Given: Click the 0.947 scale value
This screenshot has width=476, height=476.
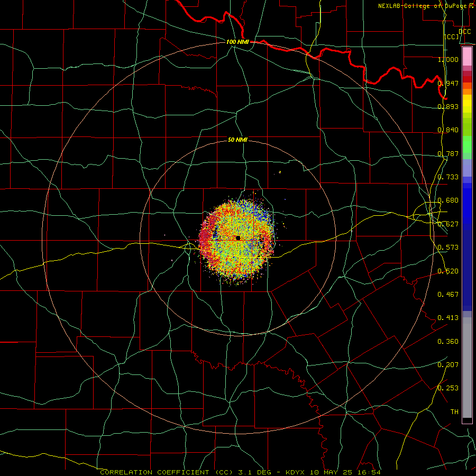Looking at the screenshot, I should pyautogui.click(x=448, y=83).
